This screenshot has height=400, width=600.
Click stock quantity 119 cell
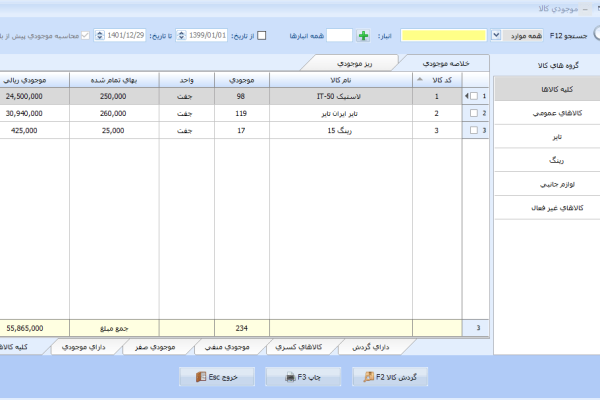242,113
